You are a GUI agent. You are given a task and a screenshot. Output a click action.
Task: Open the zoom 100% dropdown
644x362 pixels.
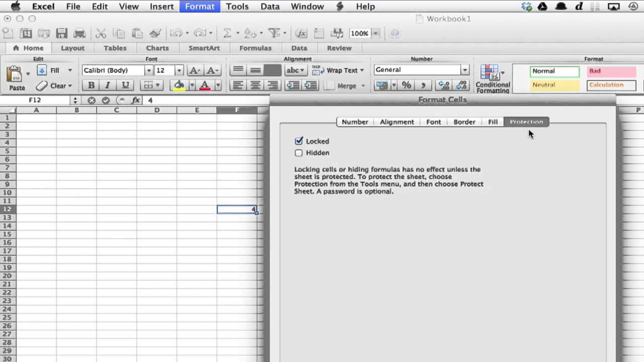pos(375,33)
